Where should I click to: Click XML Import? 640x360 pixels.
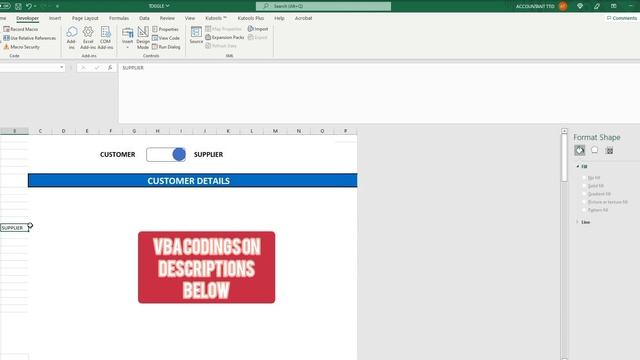coord(258,29)
